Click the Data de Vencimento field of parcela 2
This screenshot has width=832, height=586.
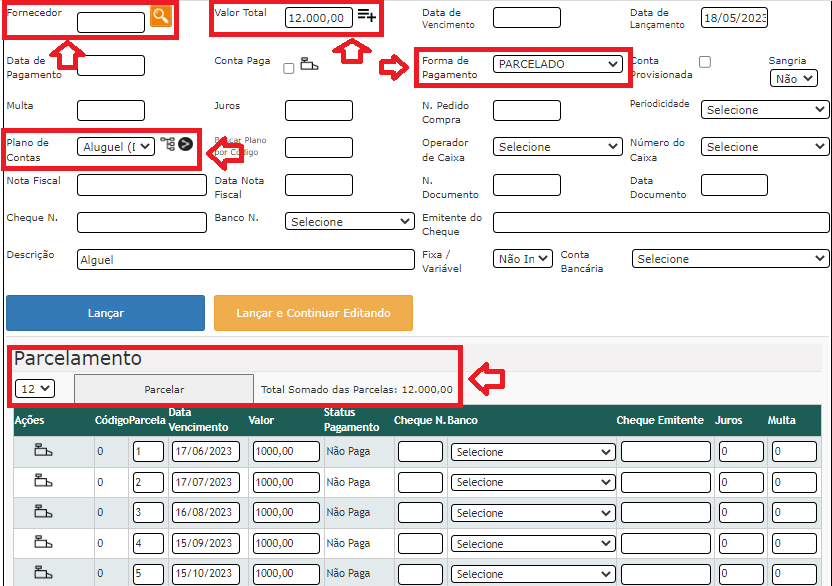point(205,482)
